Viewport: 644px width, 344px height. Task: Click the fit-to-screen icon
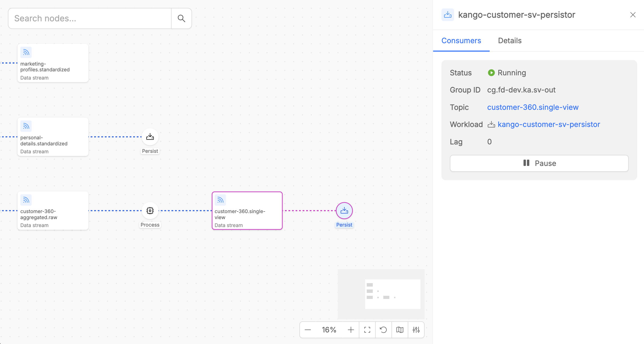(x=367, y=330)
